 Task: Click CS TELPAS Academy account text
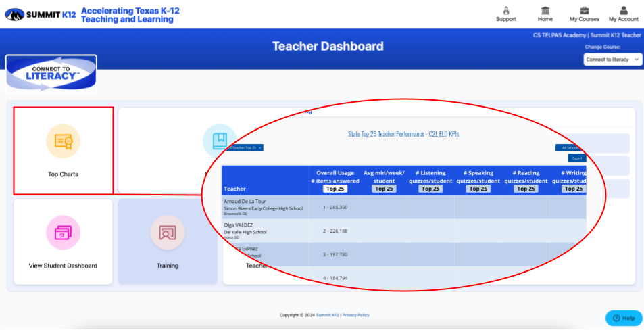587,35
